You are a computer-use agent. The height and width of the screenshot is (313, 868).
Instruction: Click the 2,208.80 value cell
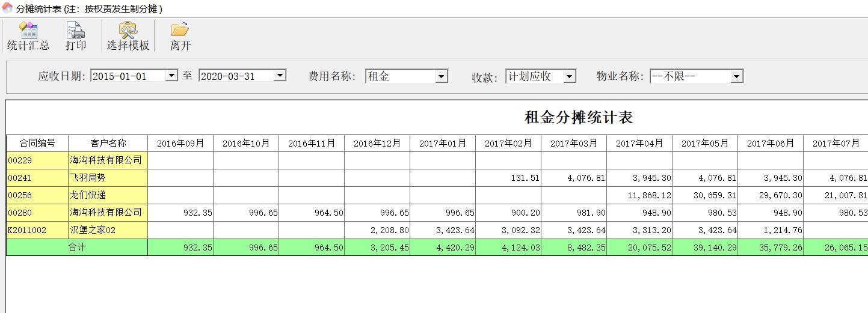click(x=377, y=230)
